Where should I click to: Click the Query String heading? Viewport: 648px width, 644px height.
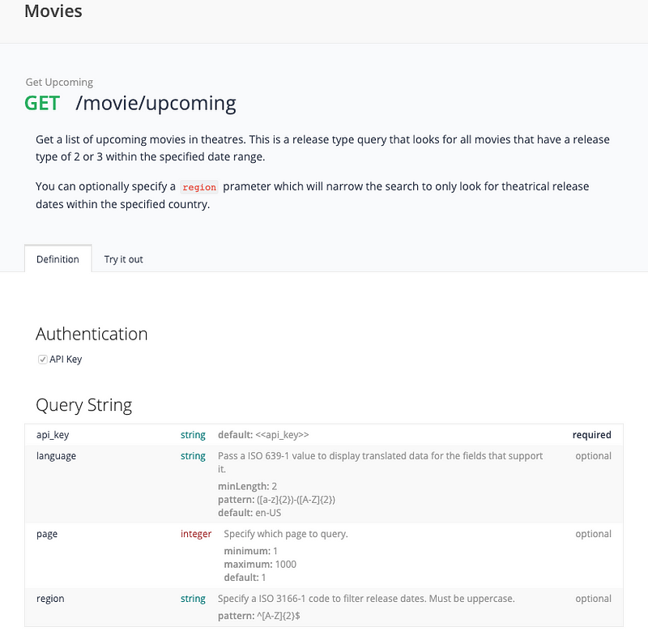[x=83, y=405]
